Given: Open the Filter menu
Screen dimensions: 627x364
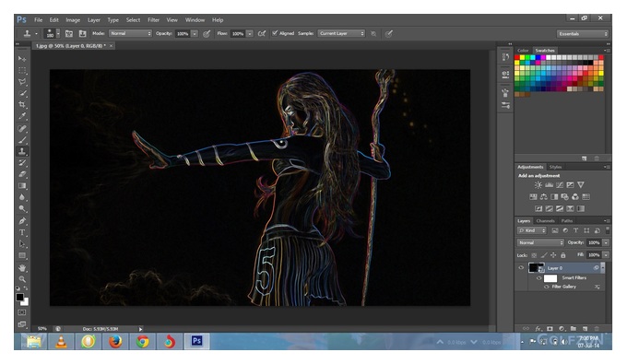Looking at the screenshot, I should coord(154,19).
